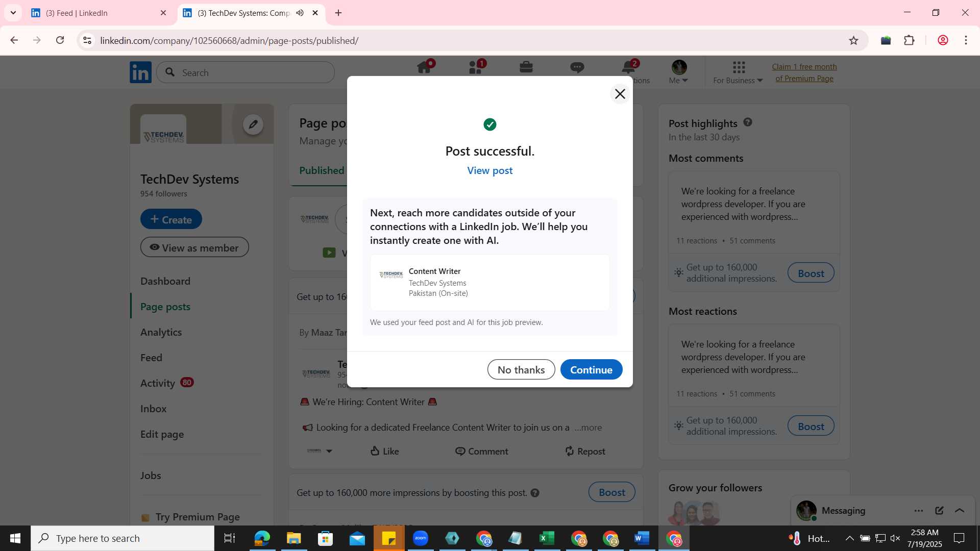Image resolution: width=980 pixels, height=551 pixels.
Task: Open Analytics in the sidebar
Action: (161, 332)
